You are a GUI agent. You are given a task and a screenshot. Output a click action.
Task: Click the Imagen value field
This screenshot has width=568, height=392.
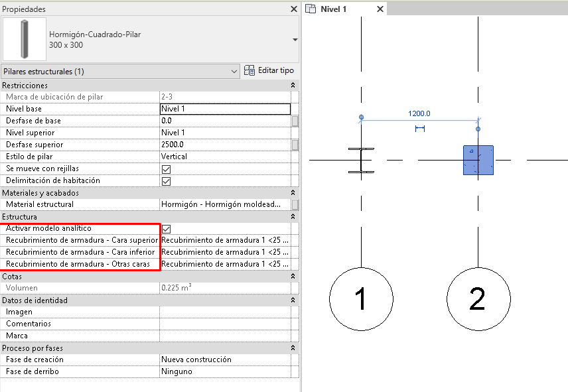[225, 312]
